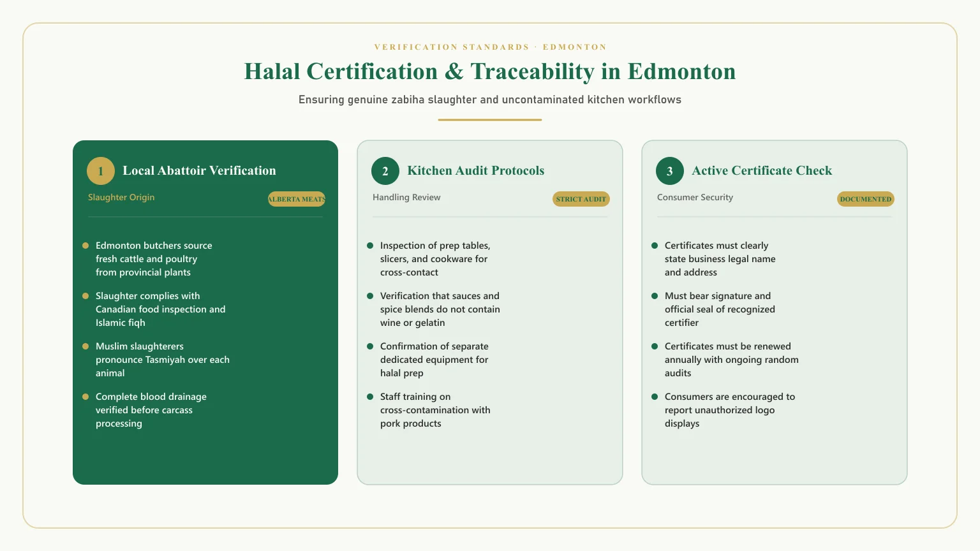The image size is (980, 551).
Task: Click the number 2 circle badge
Action: 385,171
